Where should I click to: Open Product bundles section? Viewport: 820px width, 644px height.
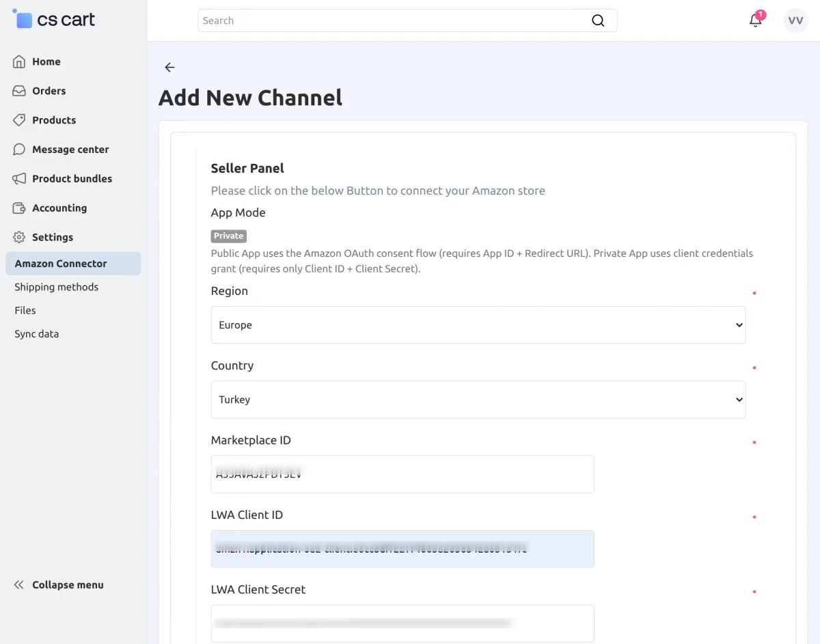coord(73,179)
